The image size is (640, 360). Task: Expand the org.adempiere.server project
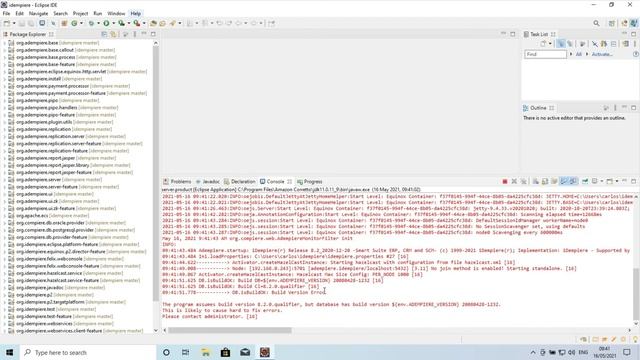pos(4,180)
